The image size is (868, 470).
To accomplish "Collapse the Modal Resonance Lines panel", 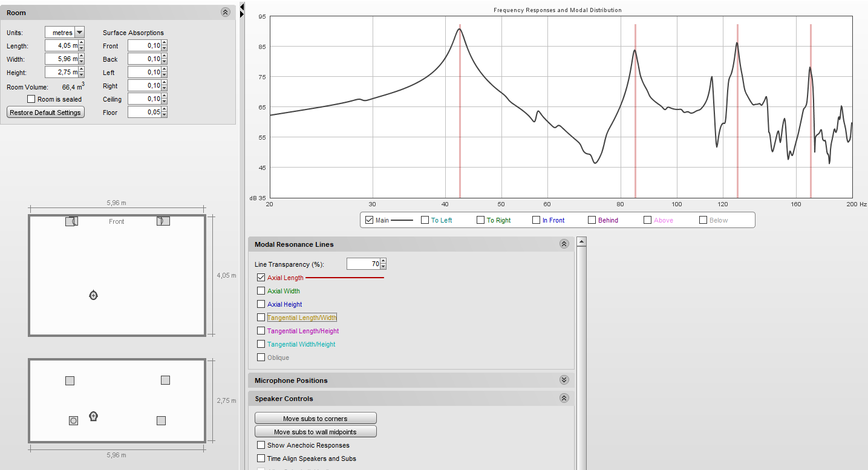I will click(564, 244).
